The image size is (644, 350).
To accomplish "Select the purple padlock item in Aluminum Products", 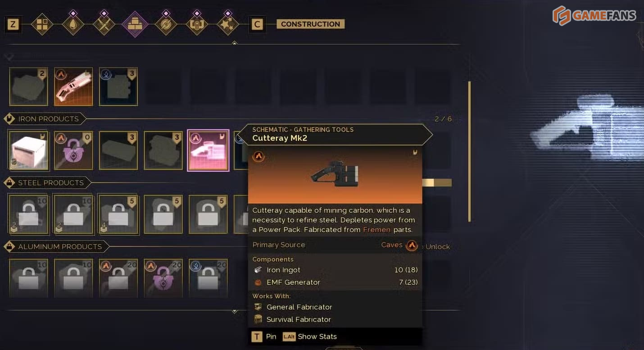I will point(163,278).
